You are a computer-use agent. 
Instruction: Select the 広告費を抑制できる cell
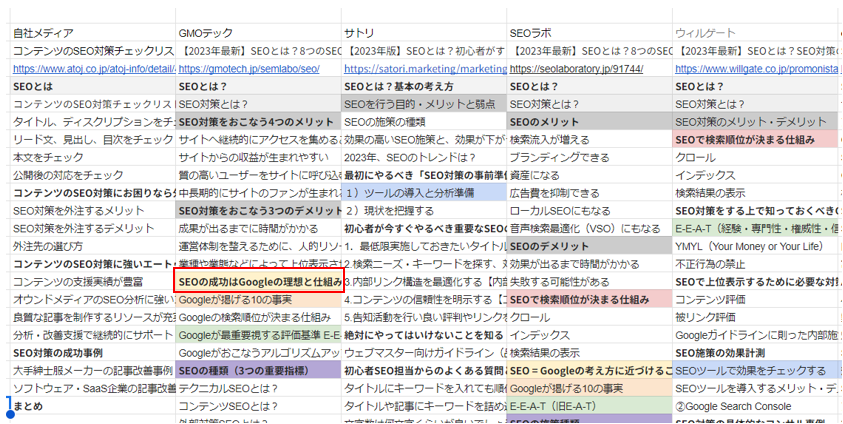tap(590, 193)
